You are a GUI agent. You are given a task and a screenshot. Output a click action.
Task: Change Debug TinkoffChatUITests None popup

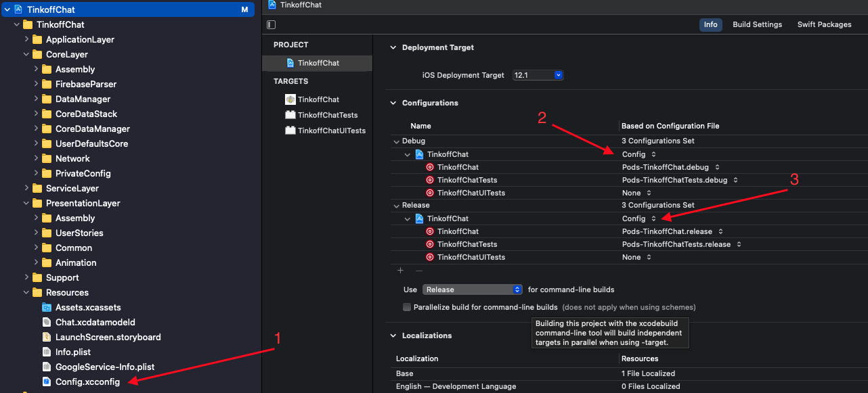636,193
